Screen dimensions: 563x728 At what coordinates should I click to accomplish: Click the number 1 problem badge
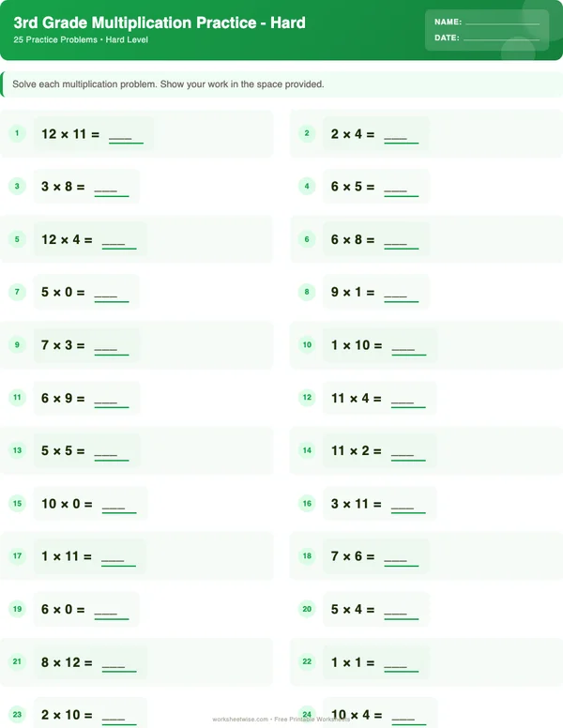[x=17, y=134]
